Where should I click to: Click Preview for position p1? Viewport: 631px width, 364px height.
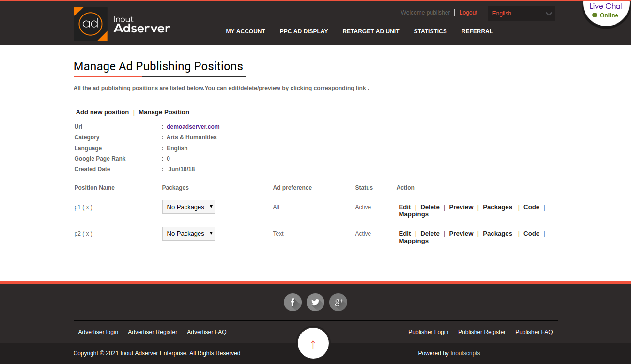pyautogui.click(x=461, y=207)
